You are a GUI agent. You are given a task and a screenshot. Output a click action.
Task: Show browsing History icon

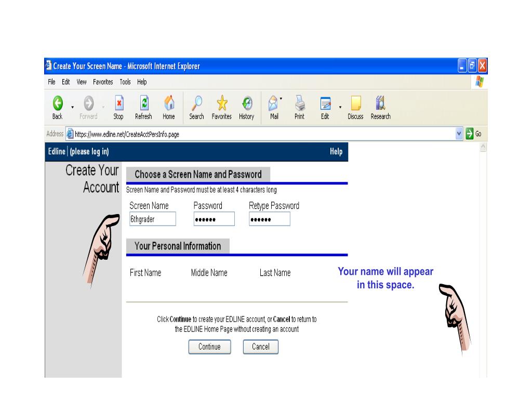(247, 107)
